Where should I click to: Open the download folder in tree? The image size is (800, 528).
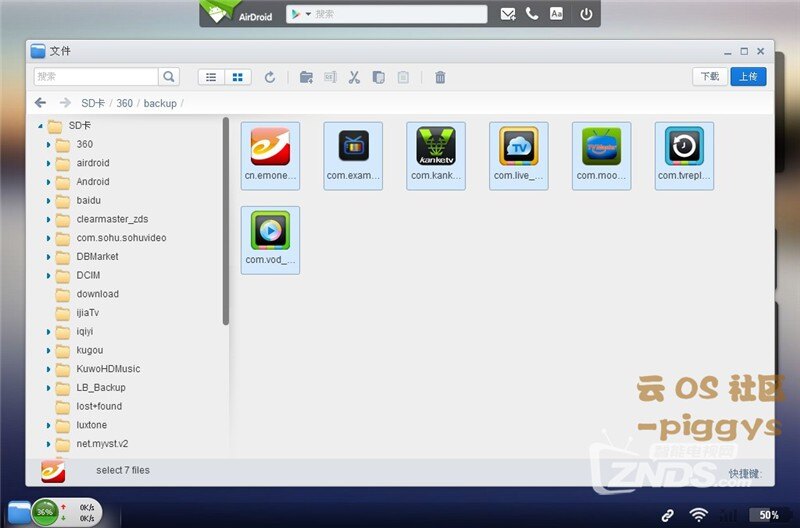(x=87, y=294)
